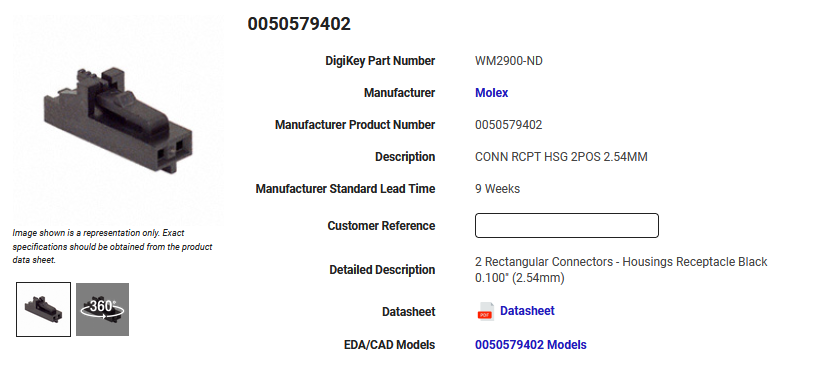
Task: Open the 360° view thumbnail
Action: tap(102, 309)
